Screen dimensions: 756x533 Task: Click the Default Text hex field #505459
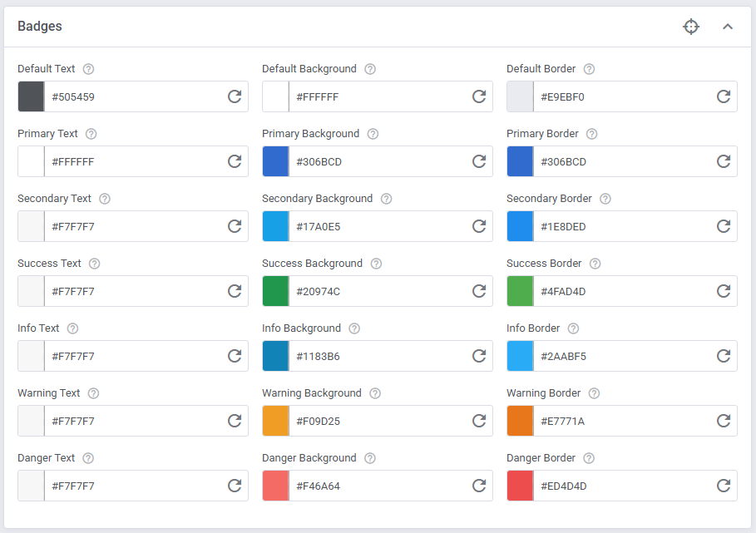tap(133, 96)
